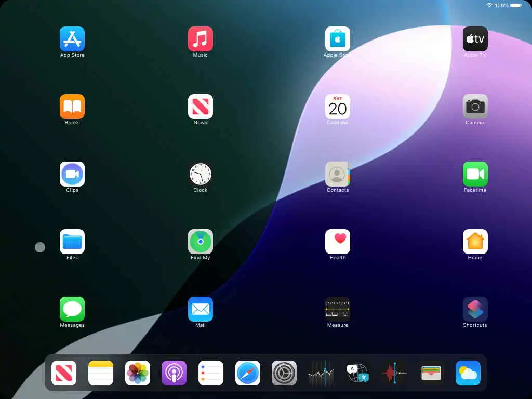Open the Books app
532x399 pixels.
(72, 106)
